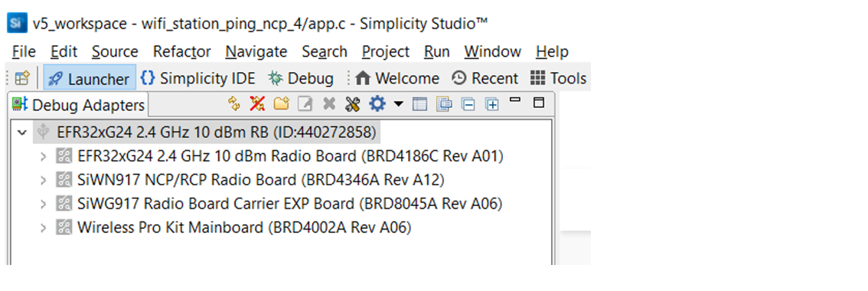868x291 pixels.
Task: Maximize the Debug Adapters panel
Action: [x=539, y=103]
